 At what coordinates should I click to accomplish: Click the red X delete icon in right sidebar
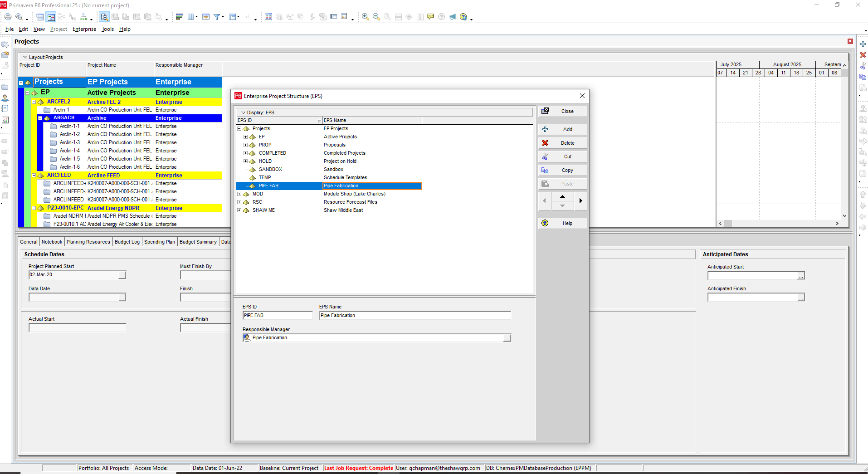click(863, 55)
